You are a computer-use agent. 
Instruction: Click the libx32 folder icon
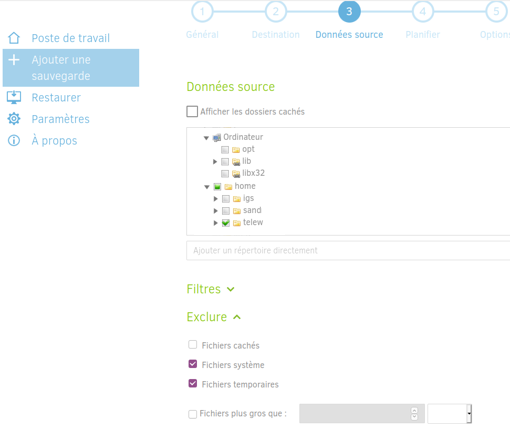(x=236, y=174)
